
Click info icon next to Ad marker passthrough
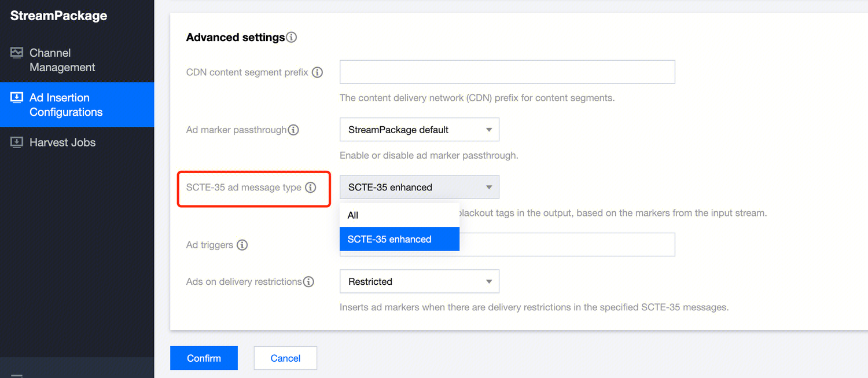tap(293, 130)
